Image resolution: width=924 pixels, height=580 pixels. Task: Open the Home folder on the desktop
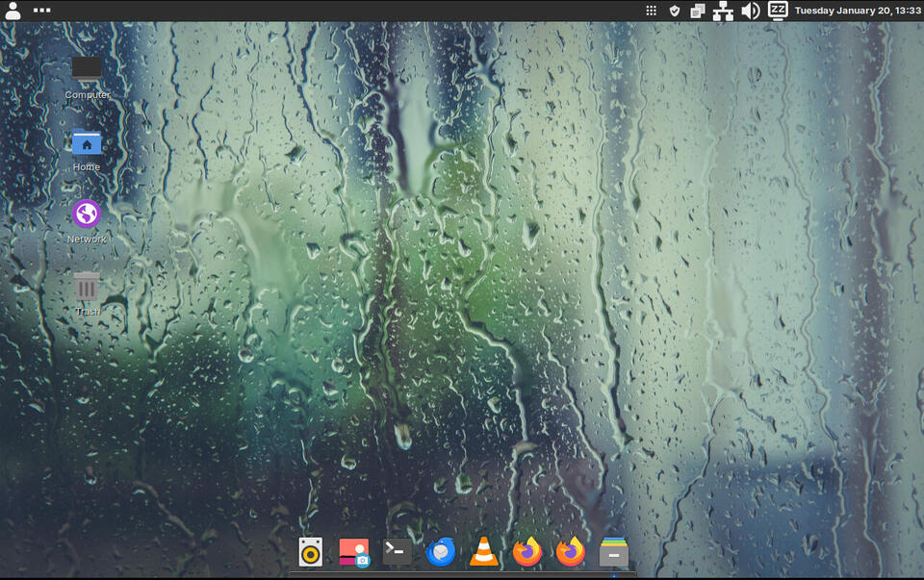(87, 143)
